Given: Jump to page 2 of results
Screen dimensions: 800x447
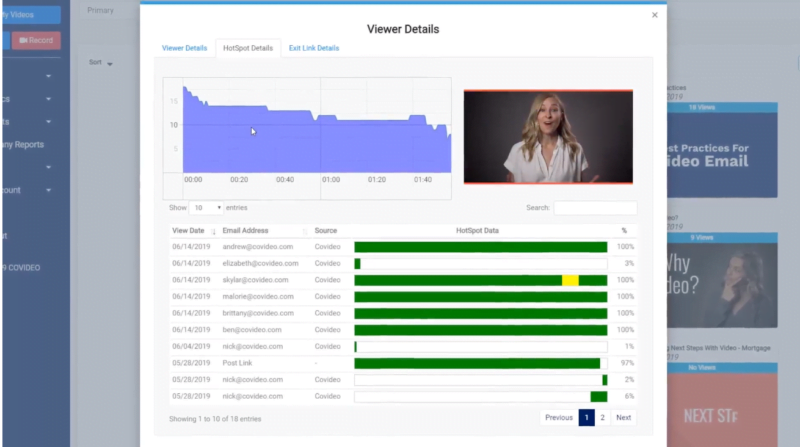Looking at the screenshot, I should point(602,418).
